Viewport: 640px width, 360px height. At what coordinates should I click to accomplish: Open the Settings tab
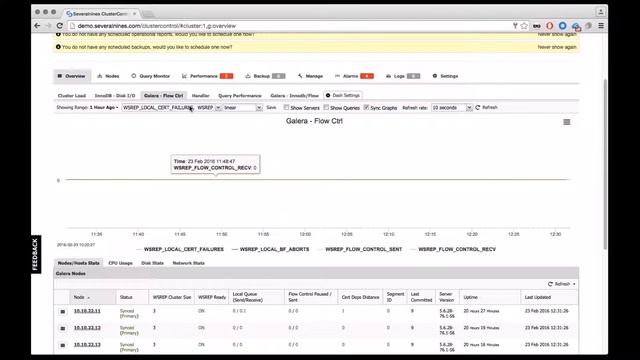coord(445,76)
